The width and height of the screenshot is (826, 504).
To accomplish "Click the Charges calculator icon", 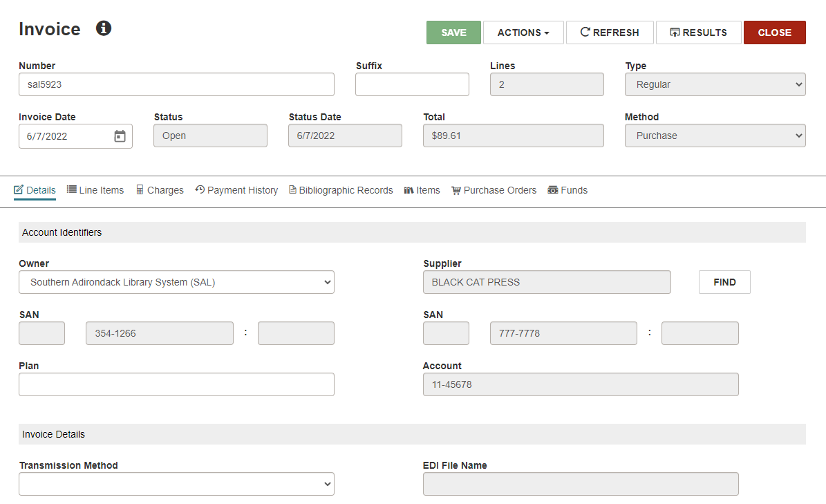I will (x=140, y=189).
